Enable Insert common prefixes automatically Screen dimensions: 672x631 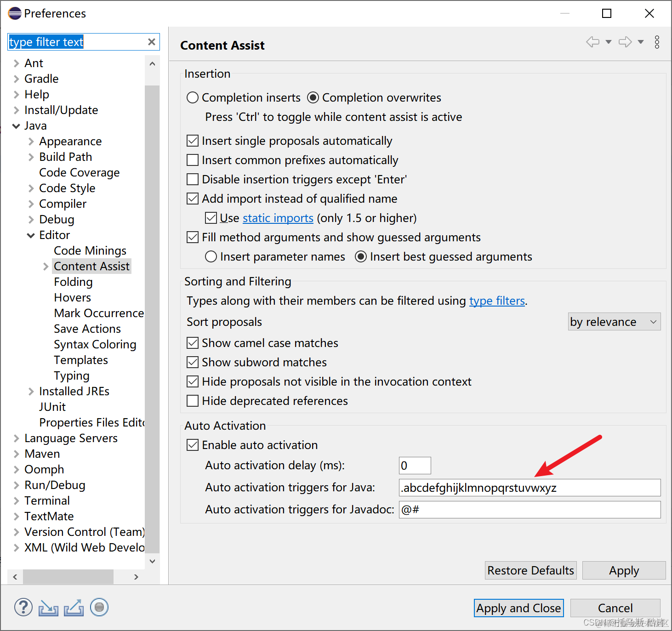(x=193, y=160)
